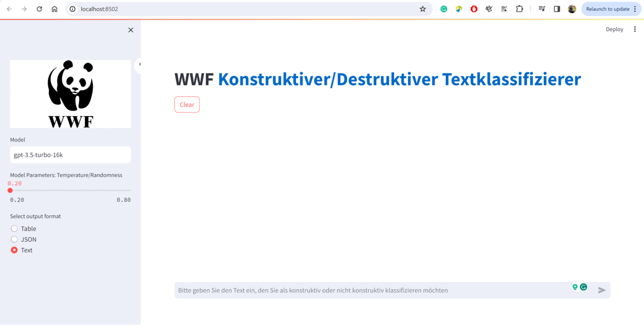The height and width of the screenshot is (327, 644).
Task: Open the red stop-hand adblock extension
Action: [x=474, y=9]
